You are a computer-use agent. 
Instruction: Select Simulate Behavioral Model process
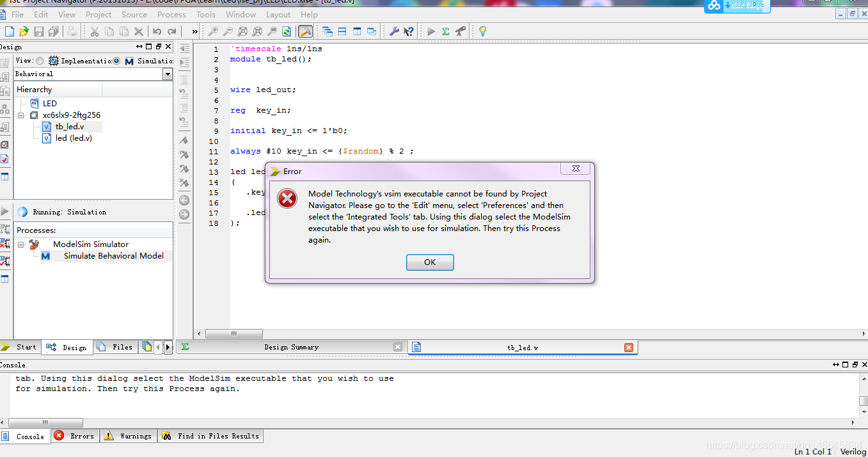point(113,256)
